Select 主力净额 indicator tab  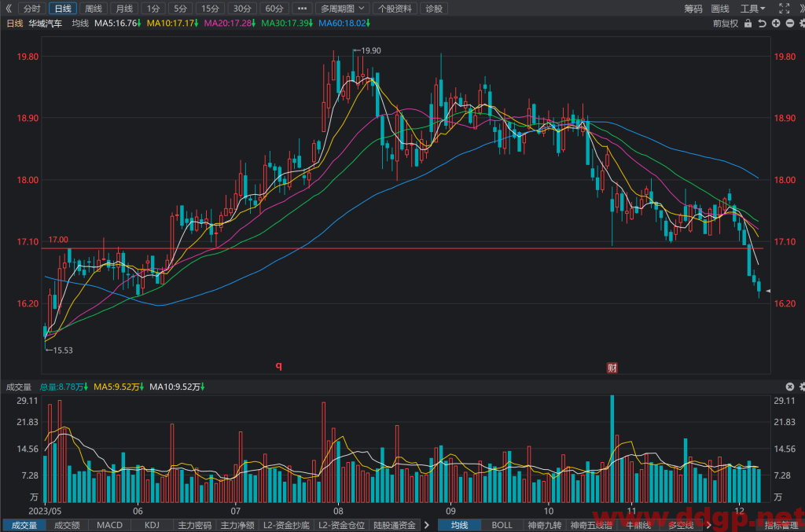coord(237,525)
